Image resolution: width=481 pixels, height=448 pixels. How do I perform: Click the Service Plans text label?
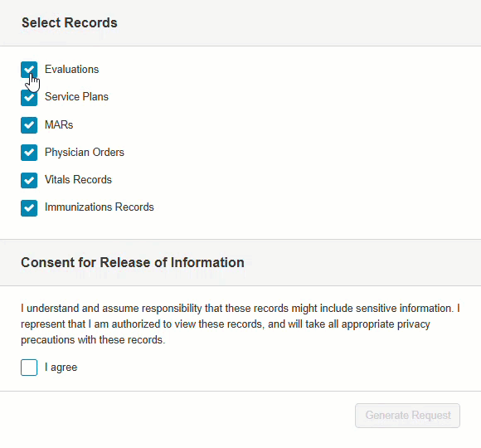tap(76, 97)
